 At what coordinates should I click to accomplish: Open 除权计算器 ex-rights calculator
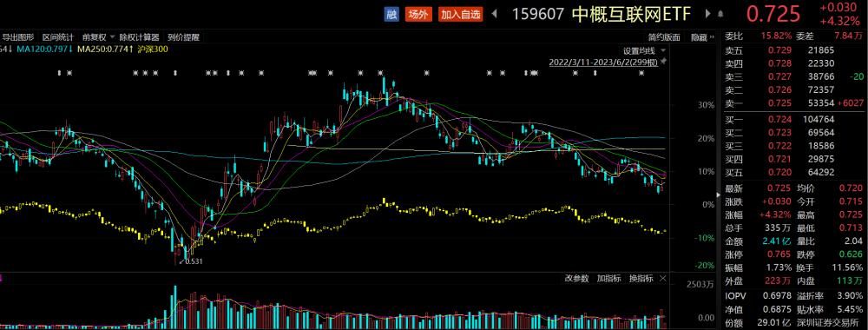(139, 37)
